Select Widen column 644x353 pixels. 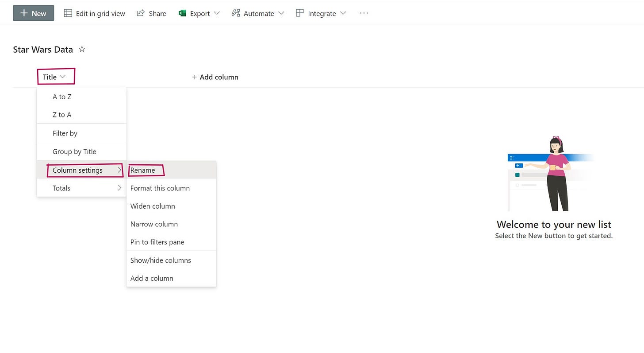coord(172,206)
